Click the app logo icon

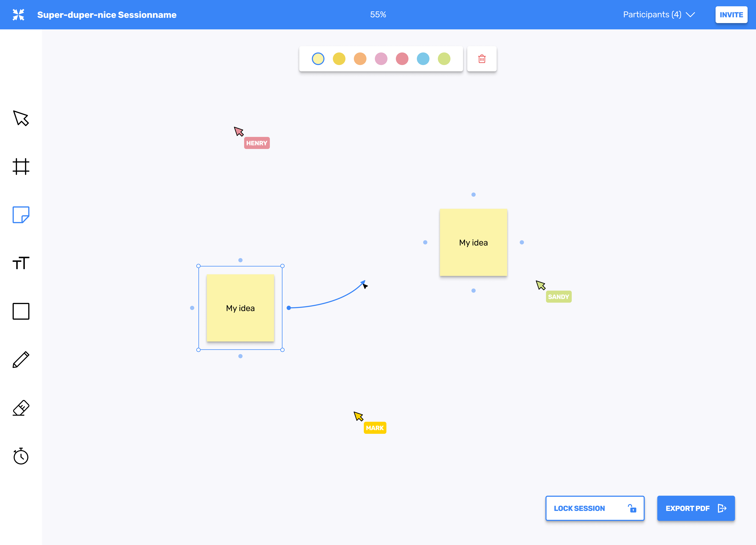pos(19,15)
